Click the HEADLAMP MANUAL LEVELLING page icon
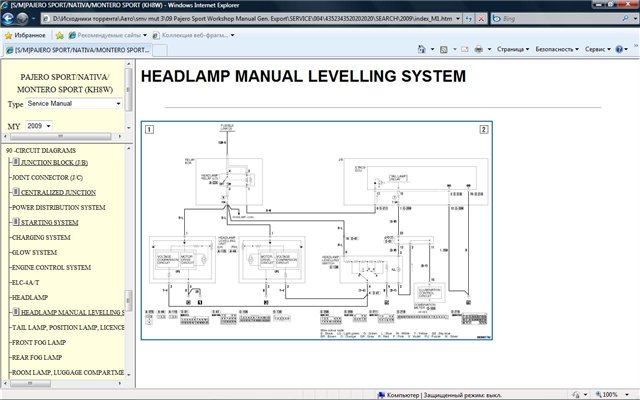This screenshot has height=400, width=640. [16, 312]
